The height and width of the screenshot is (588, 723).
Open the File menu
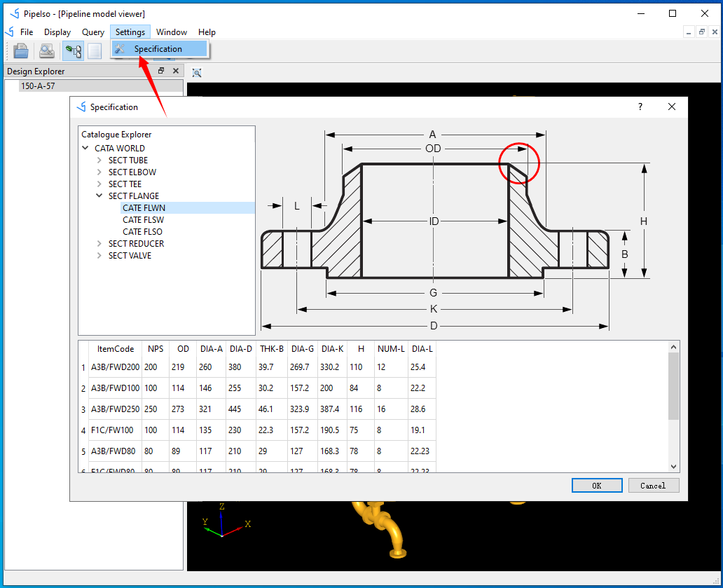27,32
